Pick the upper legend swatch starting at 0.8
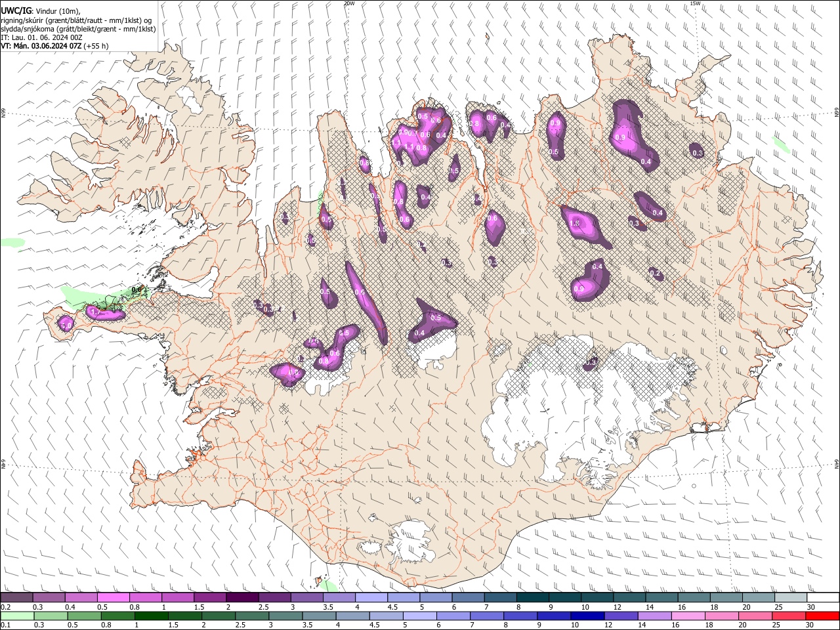The height and width of the screenshot is (630, 840). [x=145, y=597]
